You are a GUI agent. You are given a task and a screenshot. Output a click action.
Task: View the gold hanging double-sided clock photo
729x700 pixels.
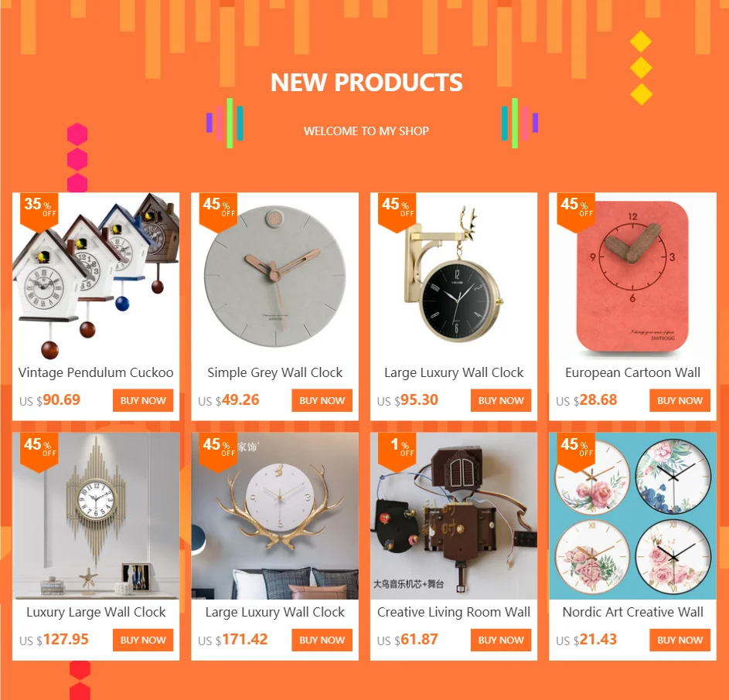coord(454,276)
